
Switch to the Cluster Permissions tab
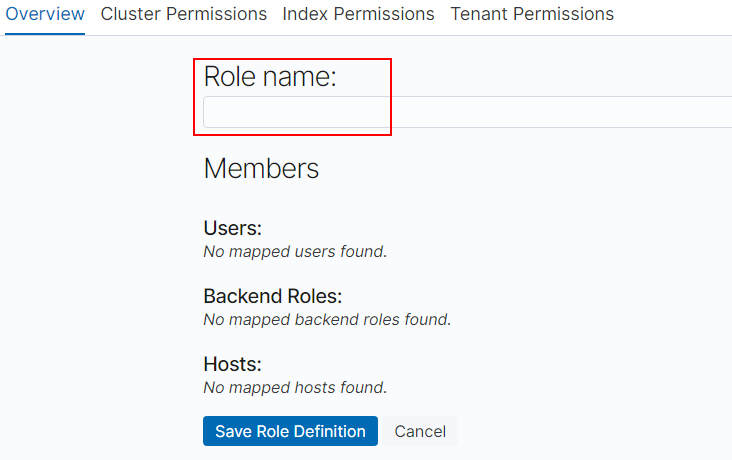[184, 14]
